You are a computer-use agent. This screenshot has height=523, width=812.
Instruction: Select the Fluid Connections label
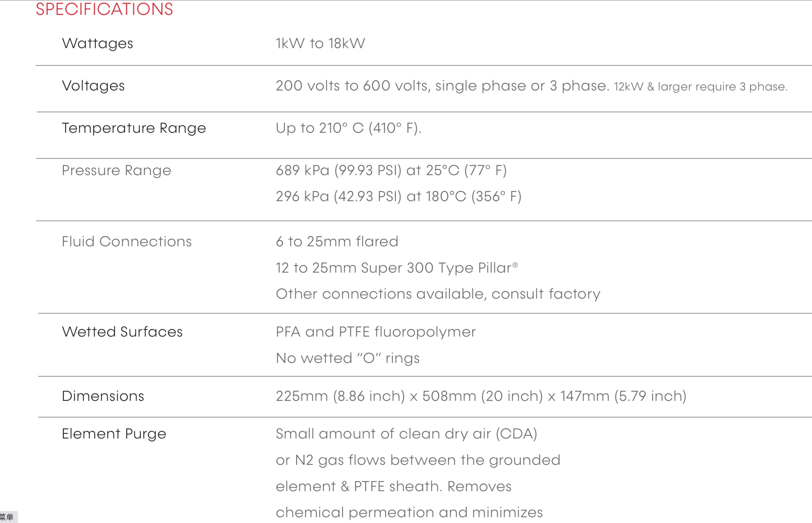(127, 241)
